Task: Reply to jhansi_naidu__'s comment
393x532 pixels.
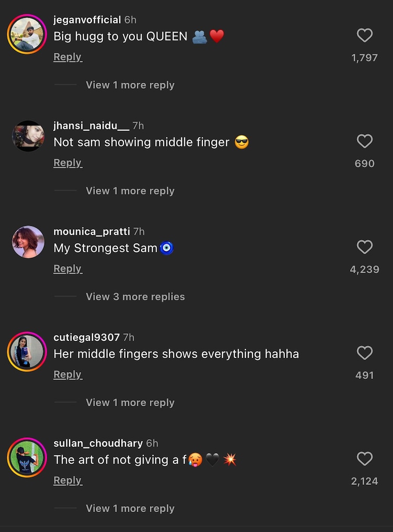Action: tap(68, 162)
